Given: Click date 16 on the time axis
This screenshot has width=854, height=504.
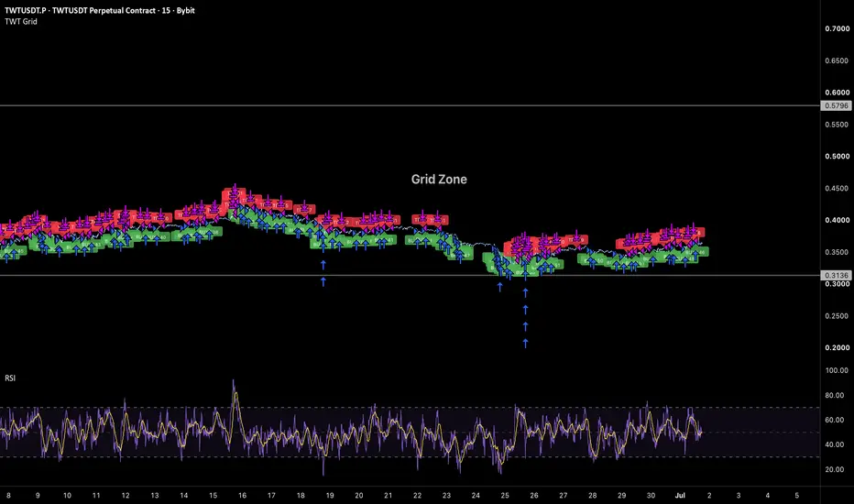Looking at the screenshot, I should [x=242, y=495].
